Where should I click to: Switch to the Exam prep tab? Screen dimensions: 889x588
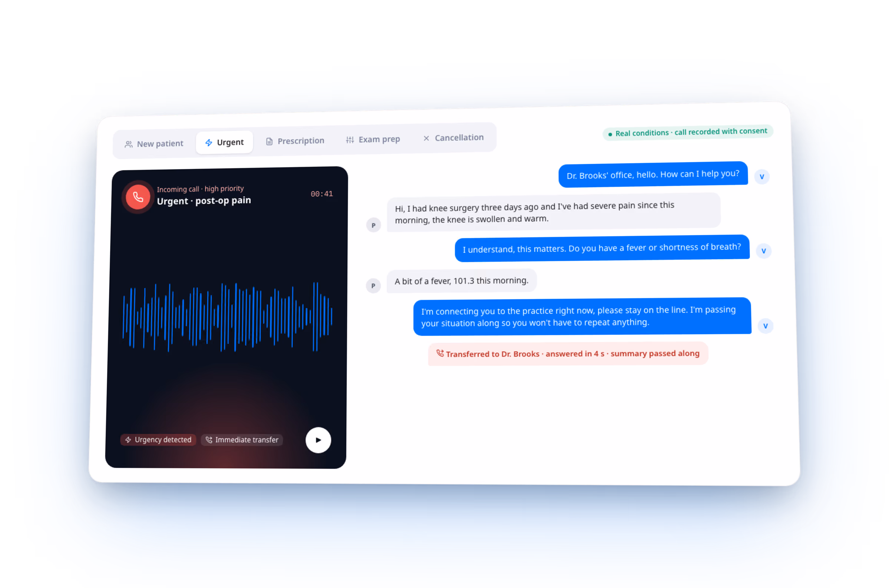[x=373, y=140]
